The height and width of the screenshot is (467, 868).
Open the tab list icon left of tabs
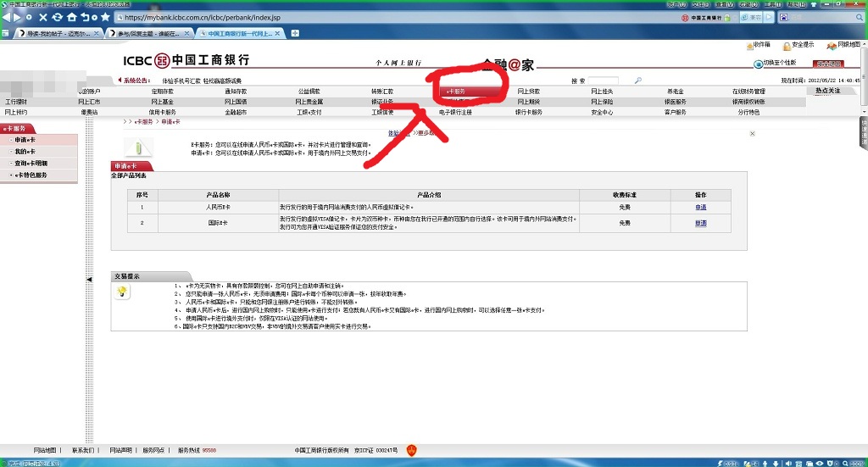pyautogui.click(x=5, y=34)
